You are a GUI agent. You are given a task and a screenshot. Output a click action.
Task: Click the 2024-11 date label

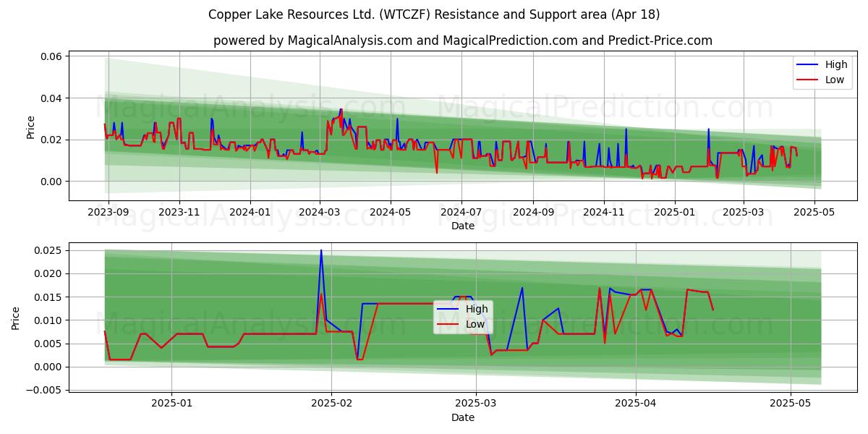pyautogui.click(x=603, y=212)
